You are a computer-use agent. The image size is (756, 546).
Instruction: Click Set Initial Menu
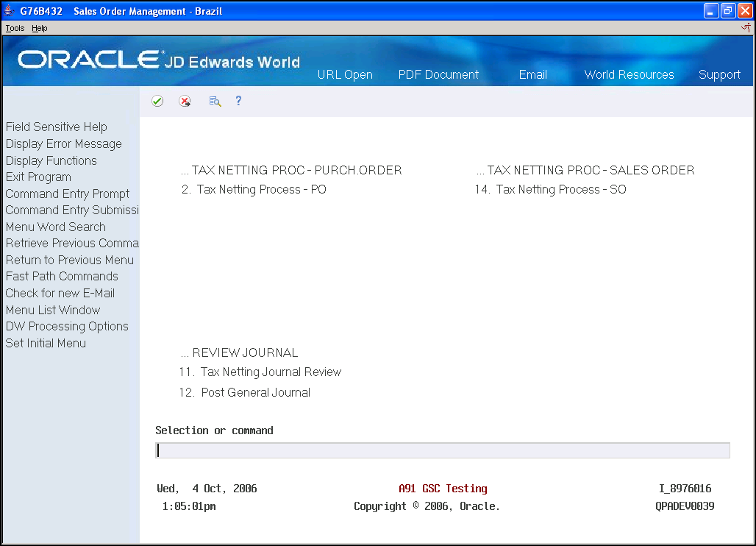(46, 343)
